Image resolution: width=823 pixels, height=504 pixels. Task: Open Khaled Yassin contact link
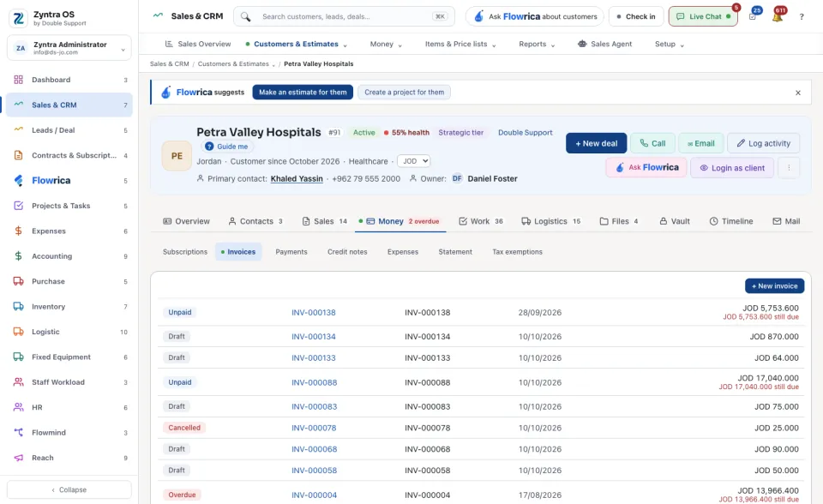coord(297,178)
